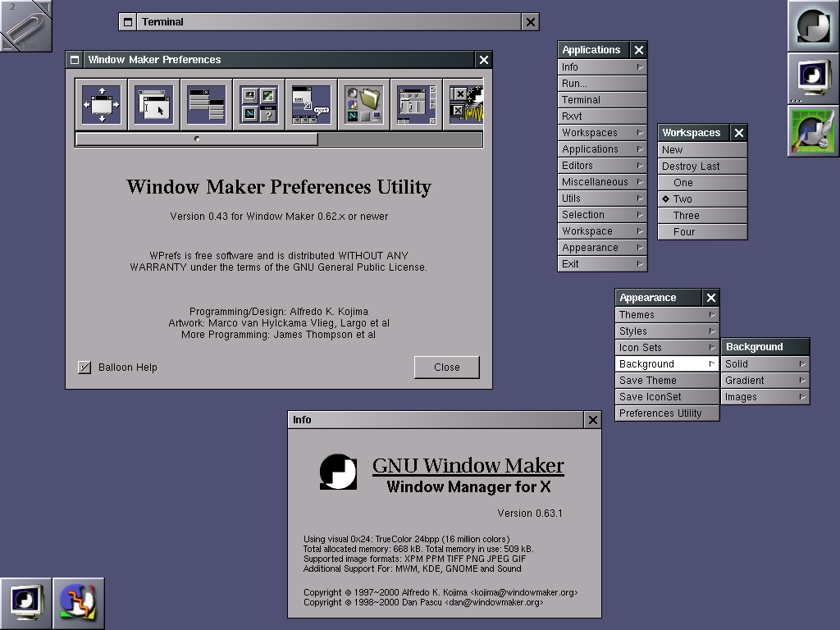Expand the Themes submenu in Appearance
Image resolution: width=840 pixels, height=630 pixels.
[x=667, y=315]
